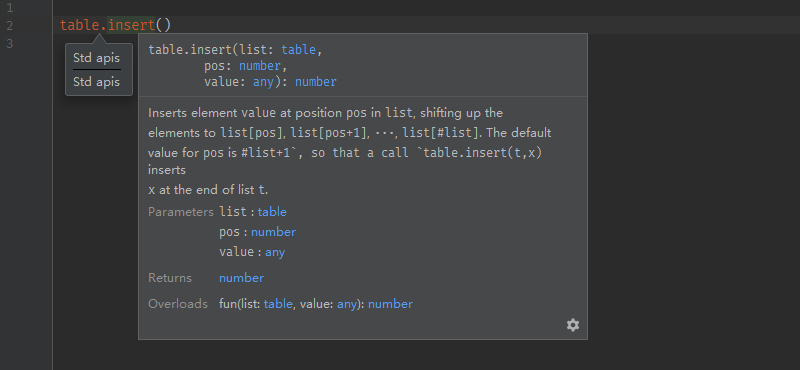The image size is (800, 370).
Task: Click line number 1 in gutter
Action: tap(10, 8)
